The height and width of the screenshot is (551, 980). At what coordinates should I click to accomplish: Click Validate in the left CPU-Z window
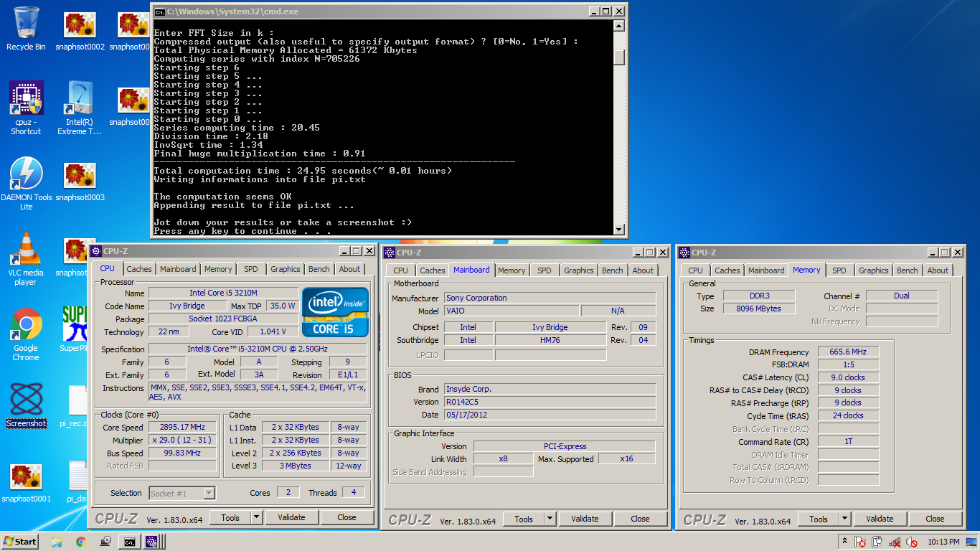point(291,517)
